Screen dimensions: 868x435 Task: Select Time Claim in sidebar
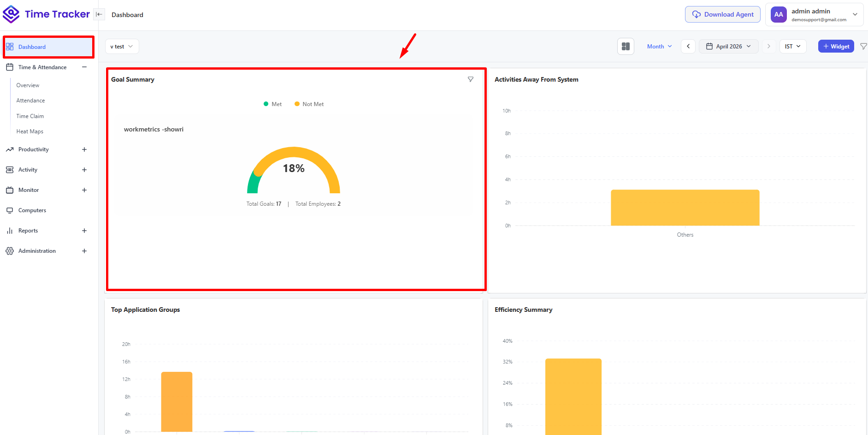(30, 116)
